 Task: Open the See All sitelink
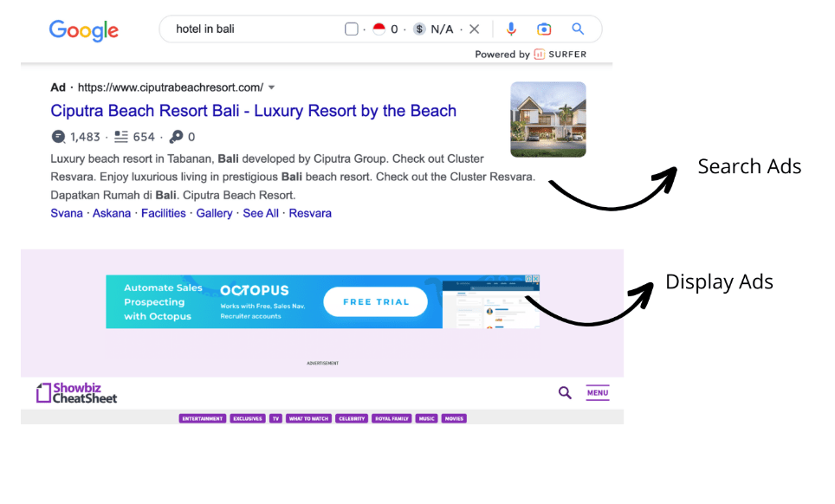(x=261, y=213)
